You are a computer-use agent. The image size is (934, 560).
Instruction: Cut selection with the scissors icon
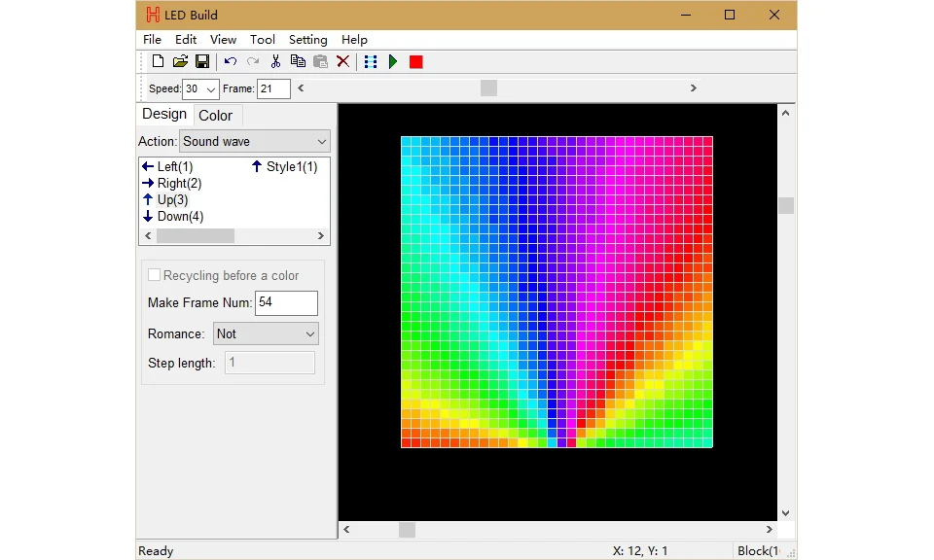[275, 61]
